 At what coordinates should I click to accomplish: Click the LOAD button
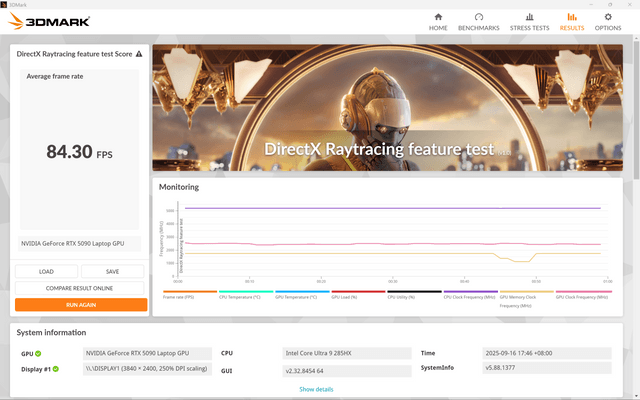point(46,271)
